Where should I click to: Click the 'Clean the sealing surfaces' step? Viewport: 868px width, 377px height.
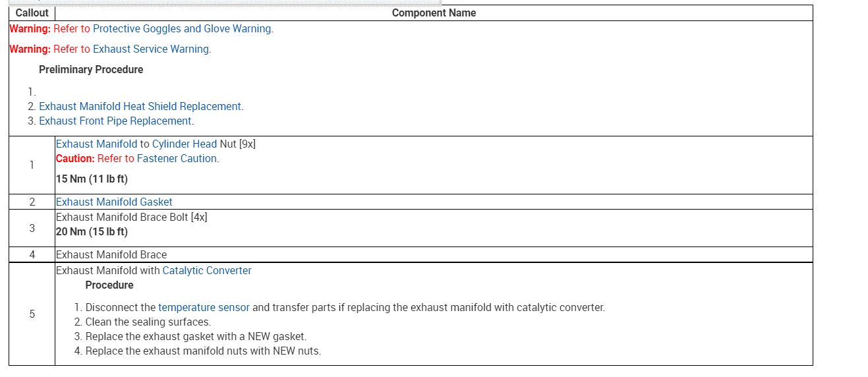click(x=148, y=322)
